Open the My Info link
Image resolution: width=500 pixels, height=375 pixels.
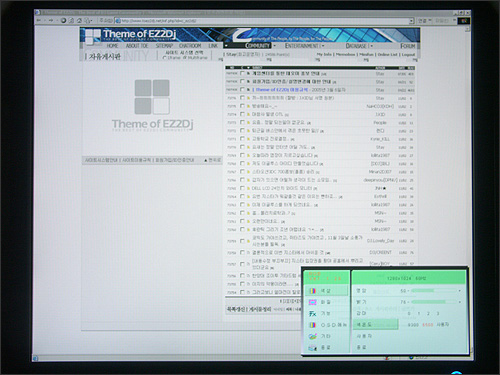click(324, 54)
